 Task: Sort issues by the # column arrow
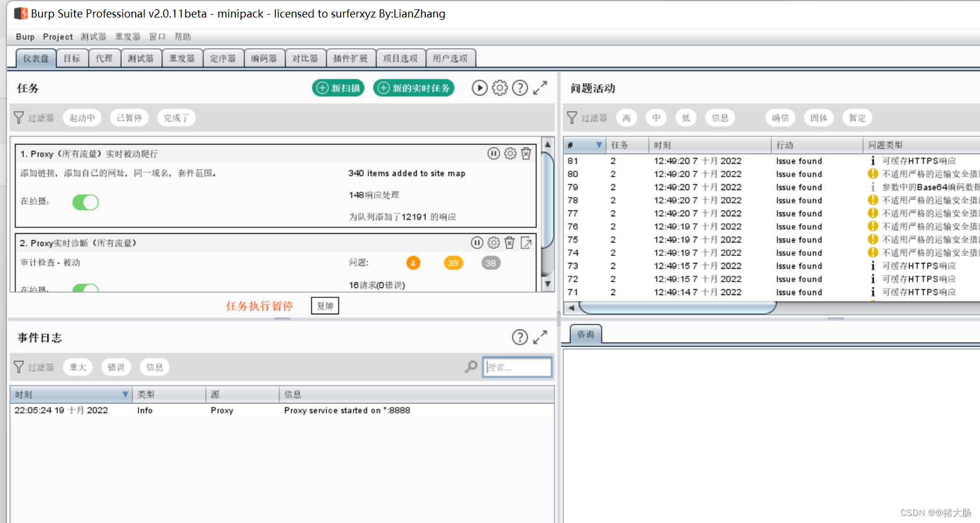[598, 145]
